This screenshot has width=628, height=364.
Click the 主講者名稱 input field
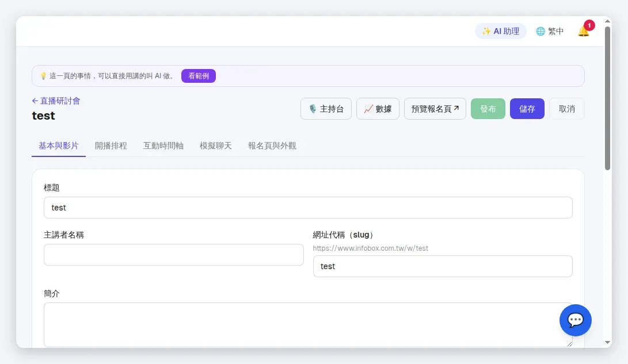click(x=173, y=255)
